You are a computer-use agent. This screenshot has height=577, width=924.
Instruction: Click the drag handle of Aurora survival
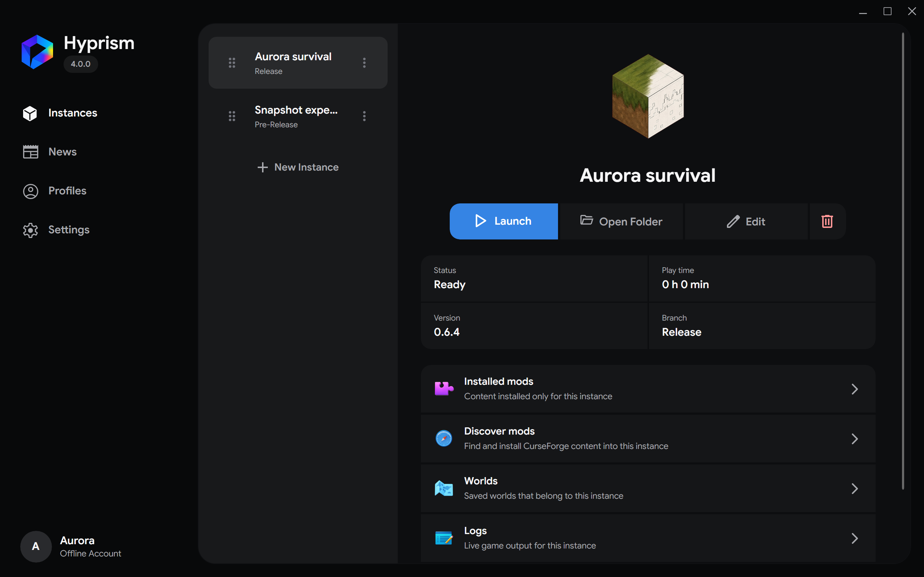(232, 63)
